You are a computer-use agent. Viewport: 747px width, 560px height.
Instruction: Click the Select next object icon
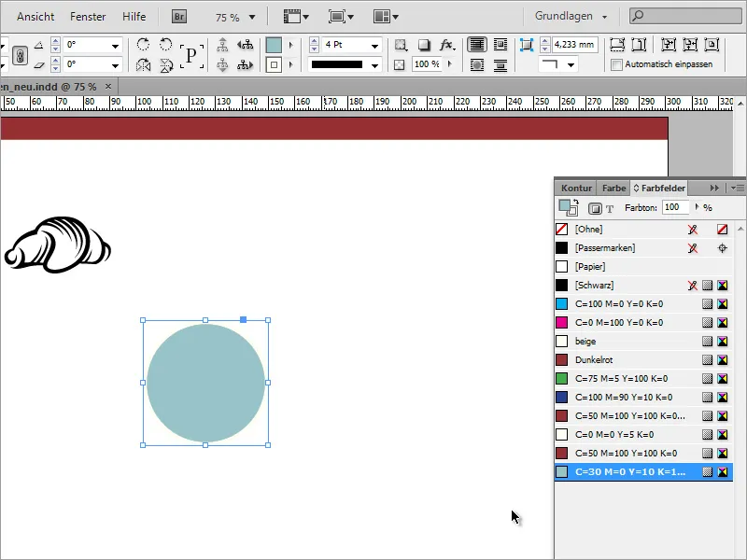point(246,64)
